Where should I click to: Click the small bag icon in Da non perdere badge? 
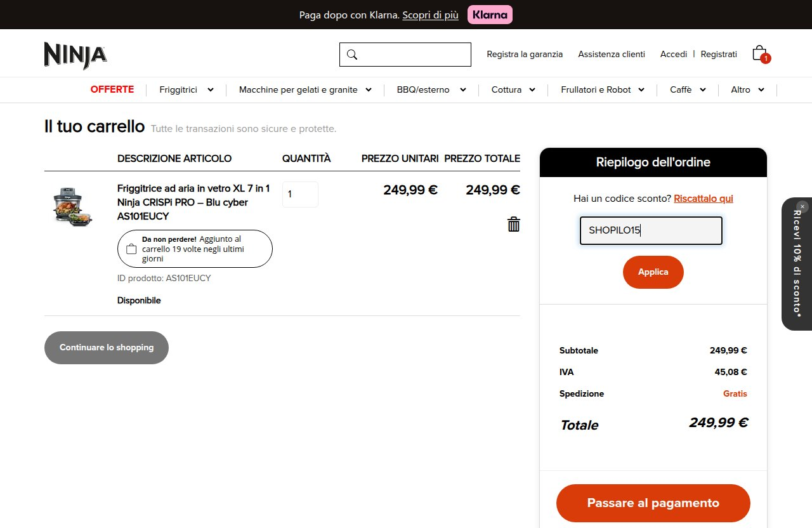click(x=131, y=249)
